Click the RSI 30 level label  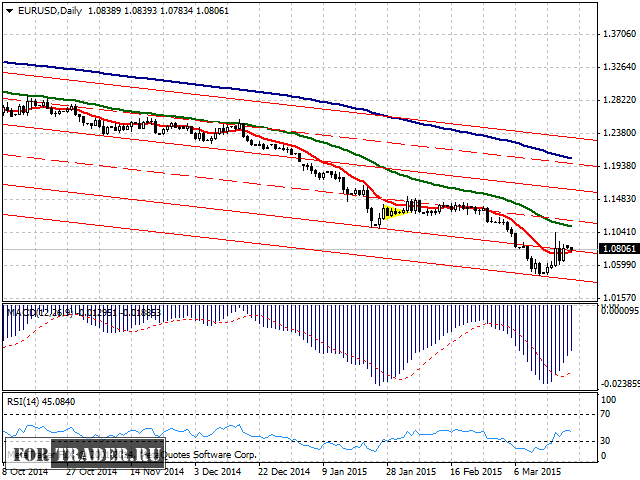click(605, 439)
